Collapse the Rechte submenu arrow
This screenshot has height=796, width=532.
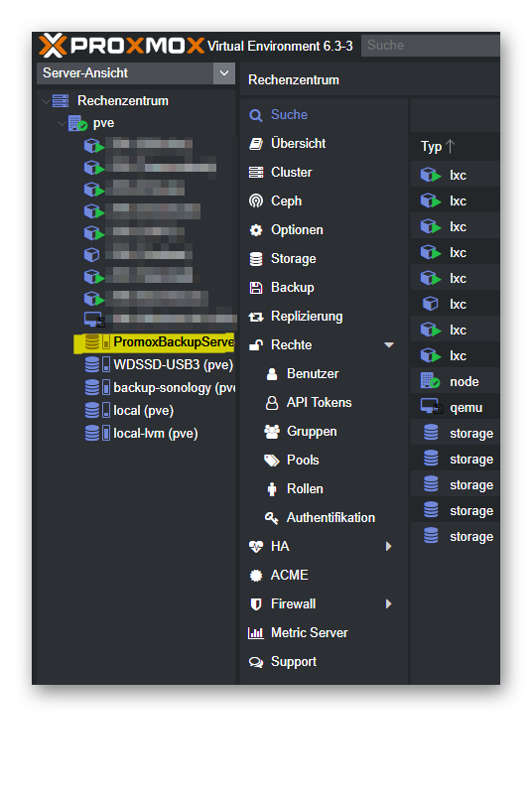tap(389, 345)
